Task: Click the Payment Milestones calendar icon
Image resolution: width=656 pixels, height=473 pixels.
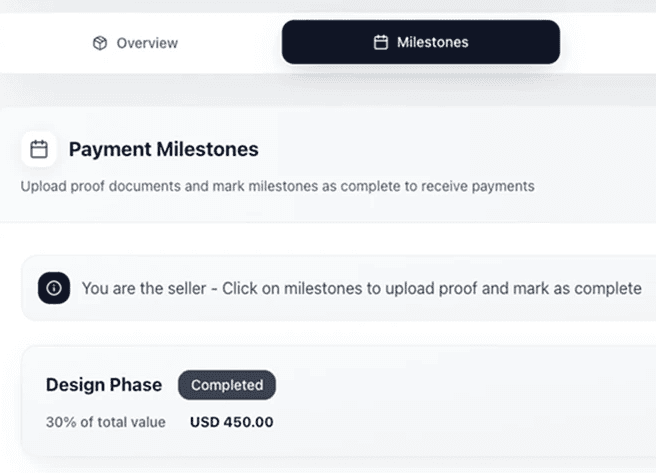Action: click(39, 150)
